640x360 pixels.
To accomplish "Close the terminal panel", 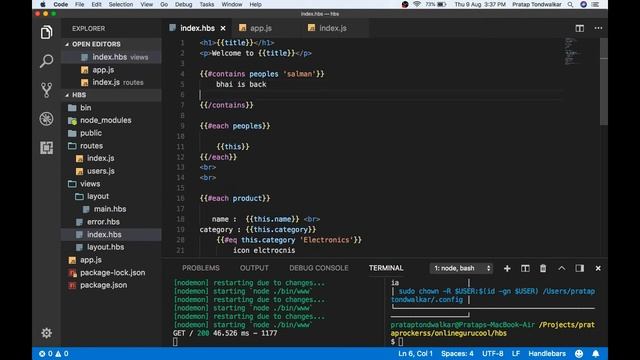I will point(598,268).
